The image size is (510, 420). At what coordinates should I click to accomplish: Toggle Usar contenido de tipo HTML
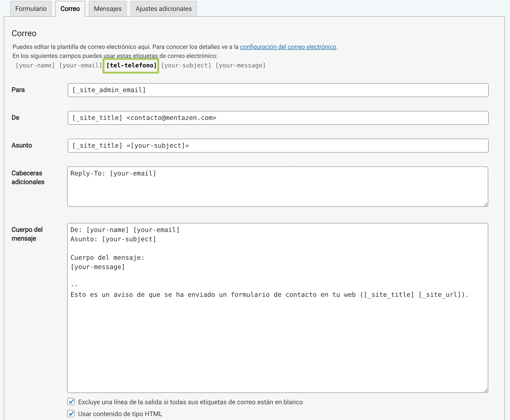pos(71,414)
